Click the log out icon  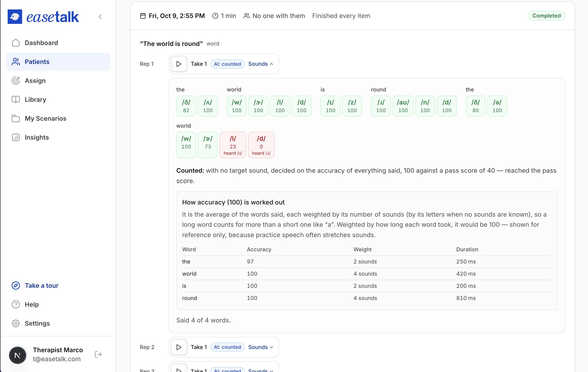click(x=98, y=354)
